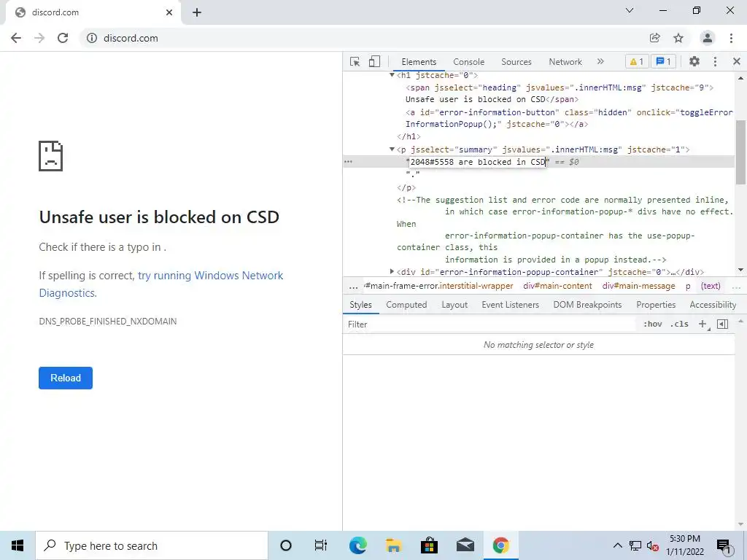Switch to the Sources tab
This screenshot has width=747, height=560.
coord(516,62)
